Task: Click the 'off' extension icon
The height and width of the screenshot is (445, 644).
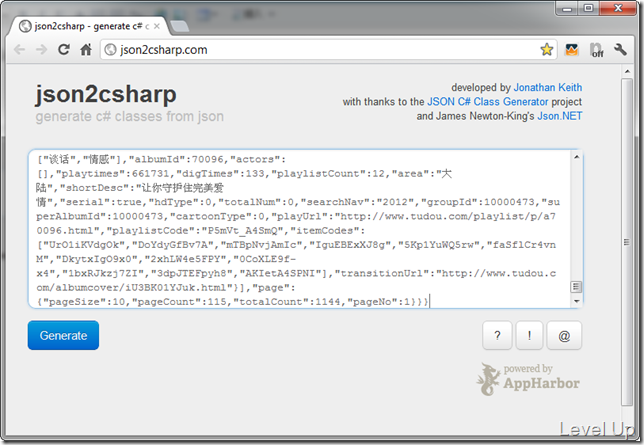Action: click(x=597, y=50)
